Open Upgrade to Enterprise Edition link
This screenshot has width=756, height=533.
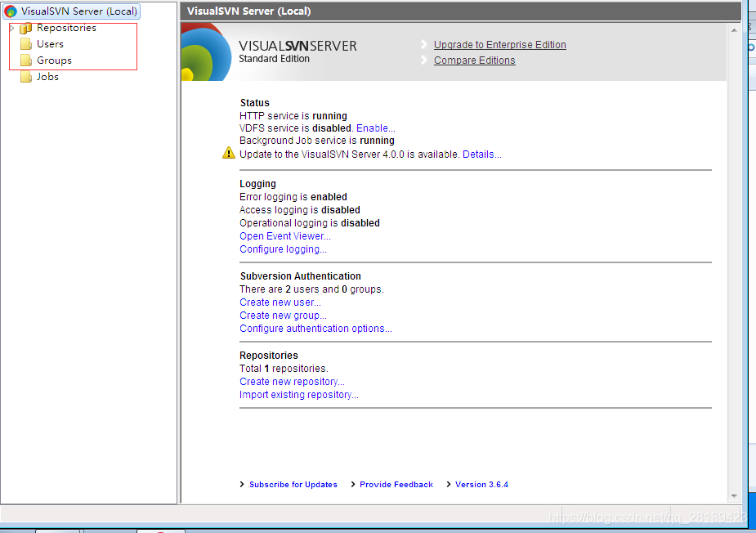click(500, 45)
